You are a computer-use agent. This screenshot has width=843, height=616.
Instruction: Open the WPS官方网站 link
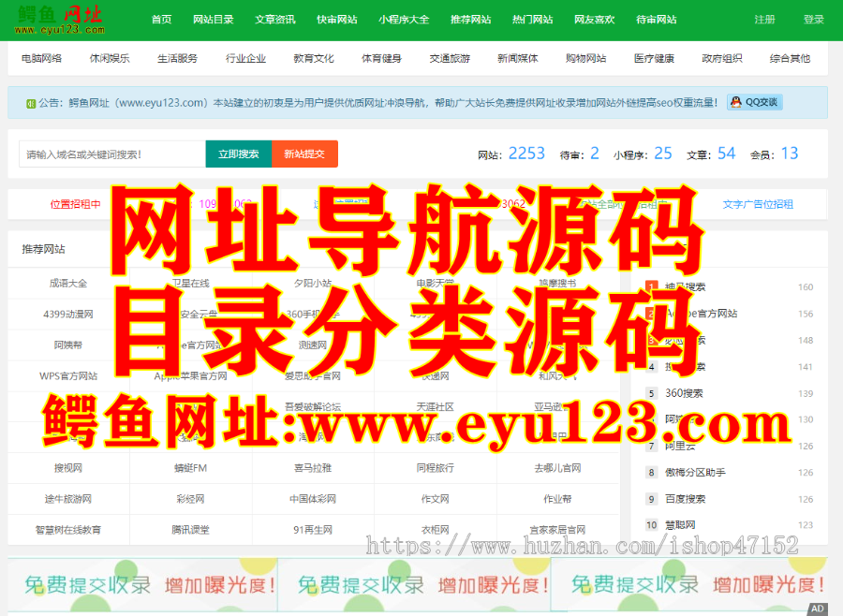click(x=68, y=375)
